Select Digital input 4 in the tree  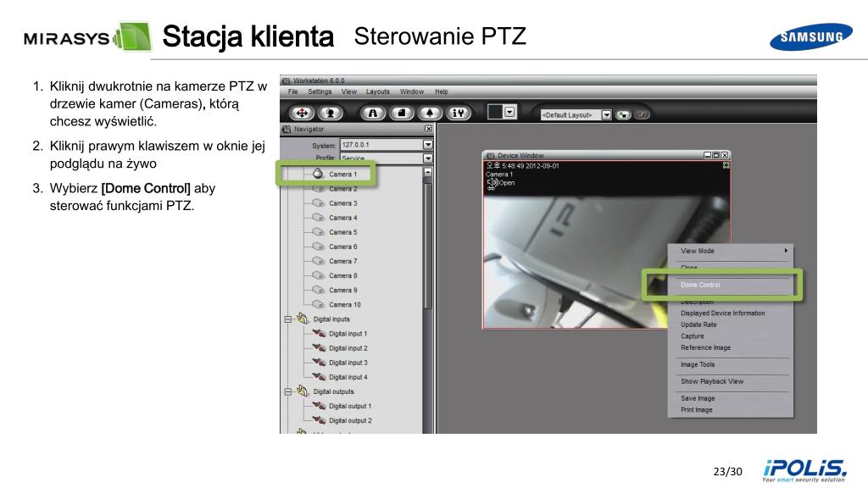[x=348, y=377]
